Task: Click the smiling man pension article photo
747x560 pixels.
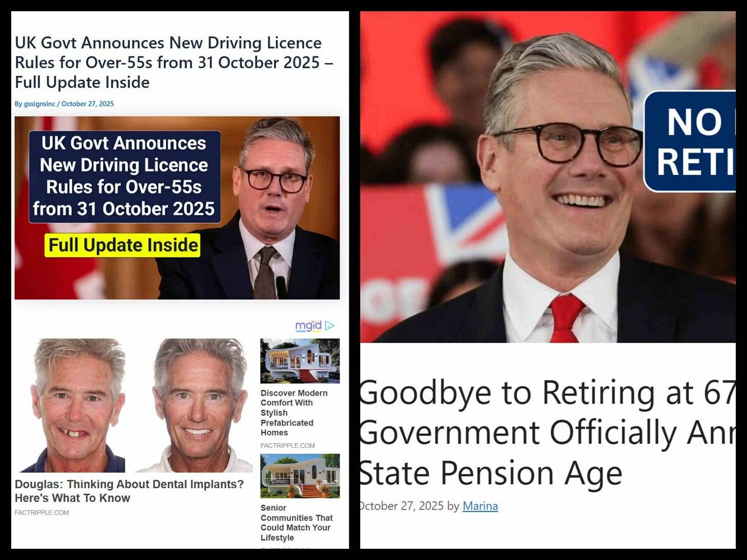Action: pos(548,177)
